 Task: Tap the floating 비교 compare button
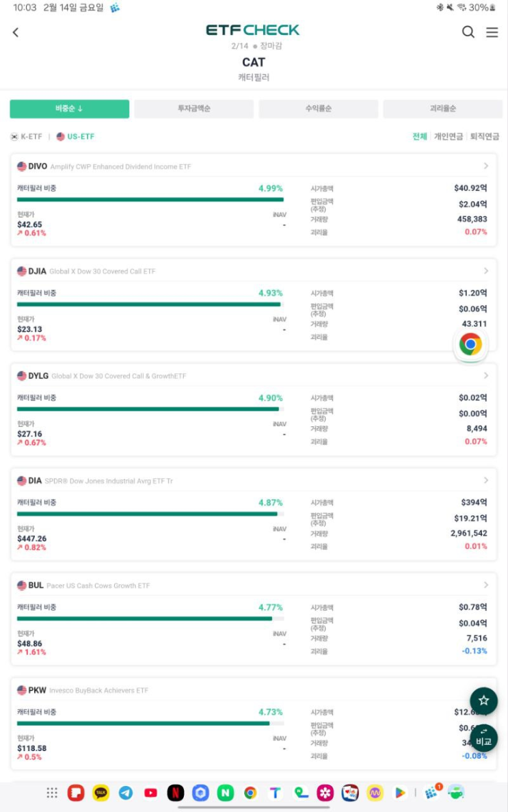483,738
